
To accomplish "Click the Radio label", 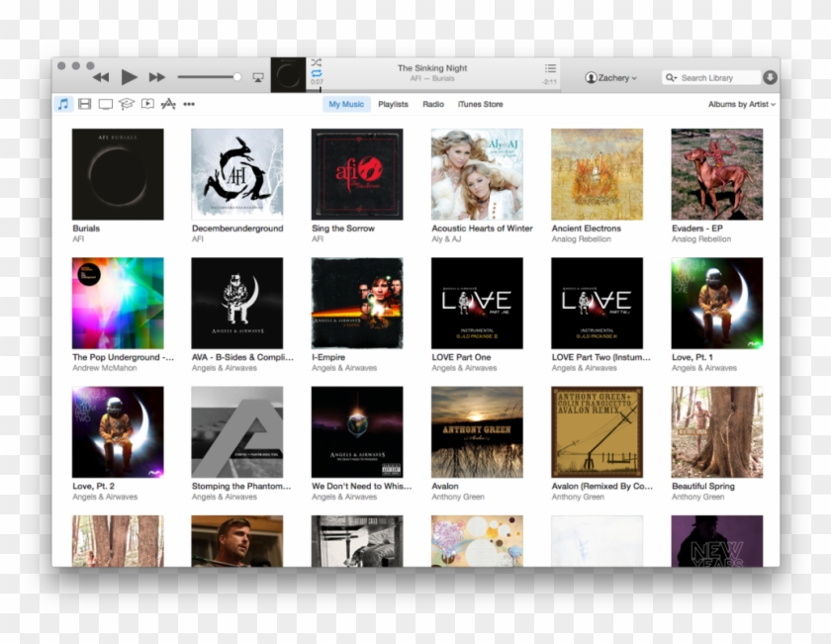I will 432,103.
